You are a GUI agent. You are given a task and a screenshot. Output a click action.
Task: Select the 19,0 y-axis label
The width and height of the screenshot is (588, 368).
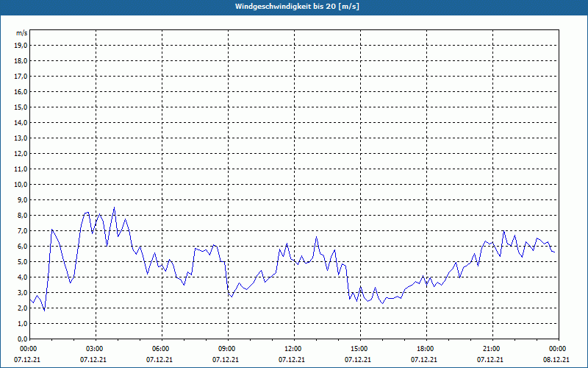(x=21, y=46)
